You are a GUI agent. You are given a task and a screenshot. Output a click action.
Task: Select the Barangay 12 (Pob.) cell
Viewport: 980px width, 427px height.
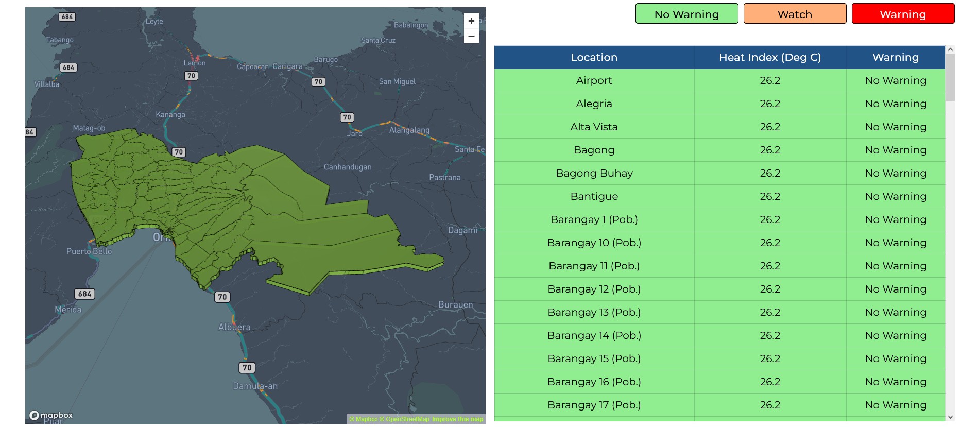594,289
